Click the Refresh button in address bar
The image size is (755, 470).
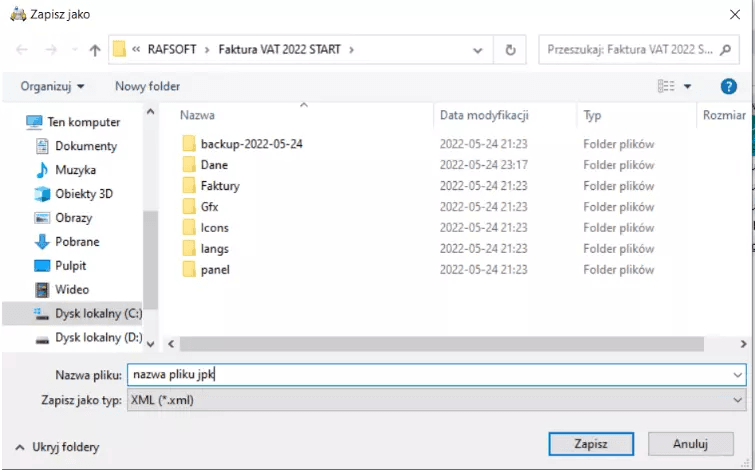click(x=510, y=49)
